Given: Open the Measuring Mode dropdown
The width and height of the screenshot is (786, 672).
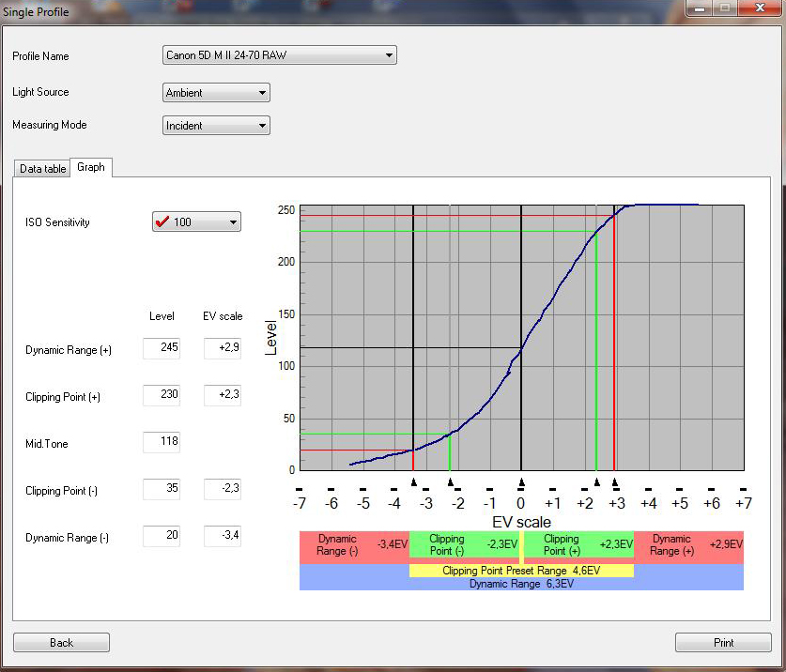Looking at the screenshot, I should coord(216,125).
